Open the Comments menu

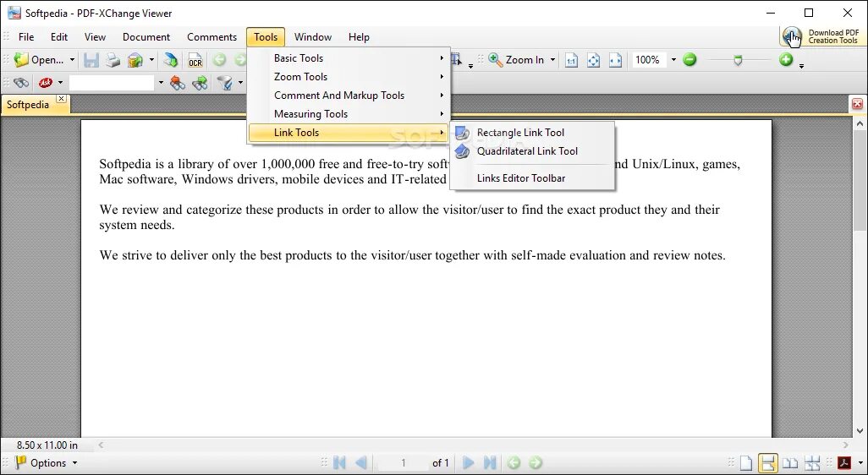212,37
